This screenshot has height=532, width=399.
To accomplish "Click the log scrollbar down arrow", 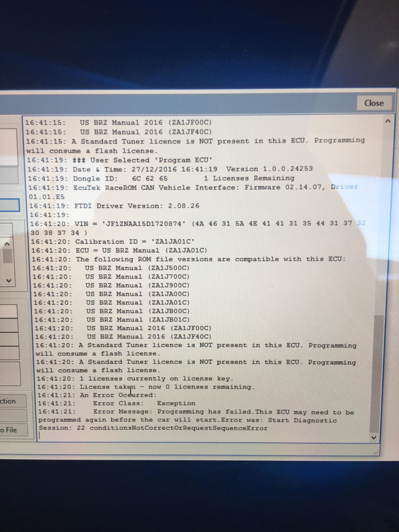I will click(x=374, y=437).
